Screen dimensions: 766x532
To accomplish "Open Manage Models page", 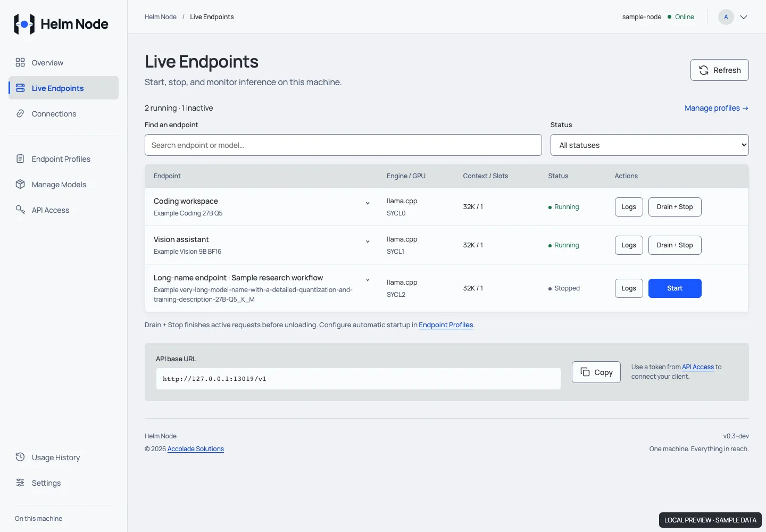I will (63, 185).
